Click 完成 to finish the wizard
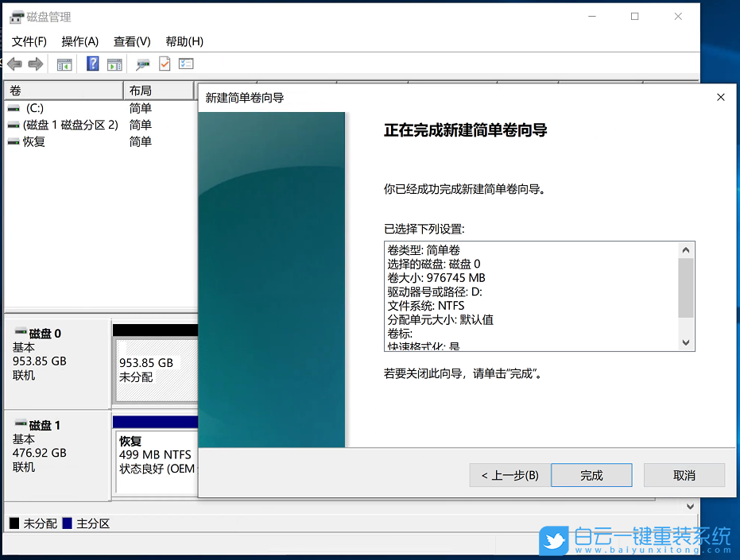 click(591, 474)
